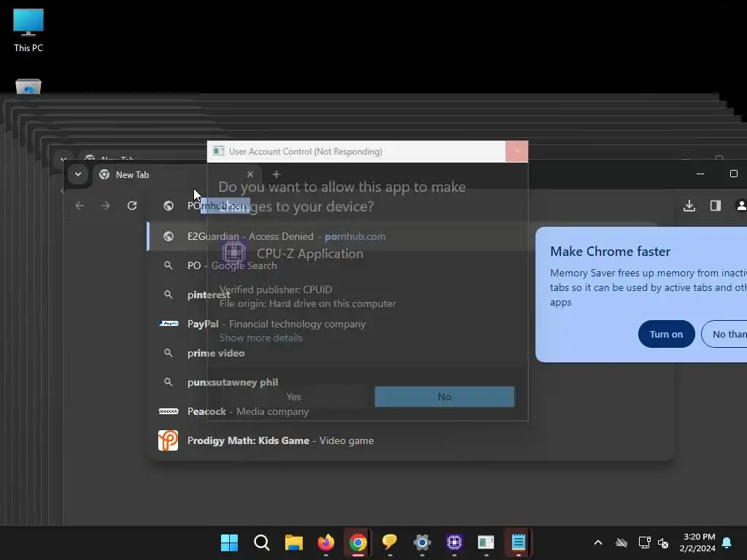Select pinterest search suggestion
Image resolution: width=747 pixels, height=560 pixels.
tap(411, 295)
